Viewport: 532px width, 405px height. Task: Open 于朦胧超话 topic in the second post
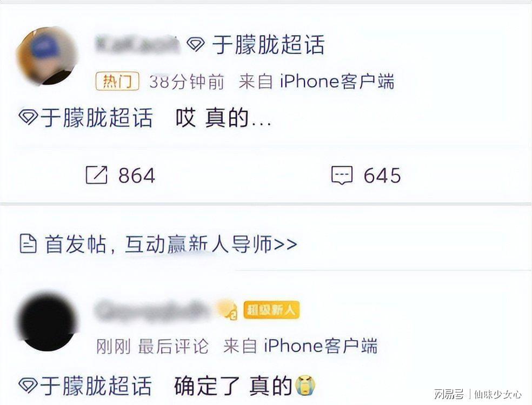click(96, 386)
